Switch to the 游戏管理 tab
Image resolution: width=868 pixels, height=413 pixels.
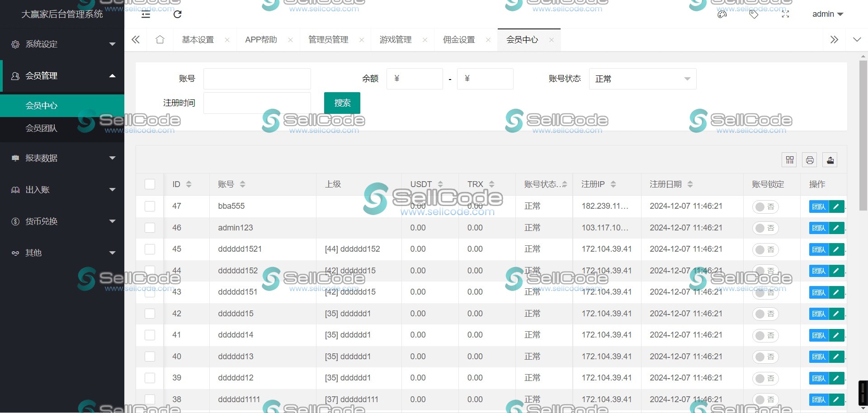pos(396,39)
